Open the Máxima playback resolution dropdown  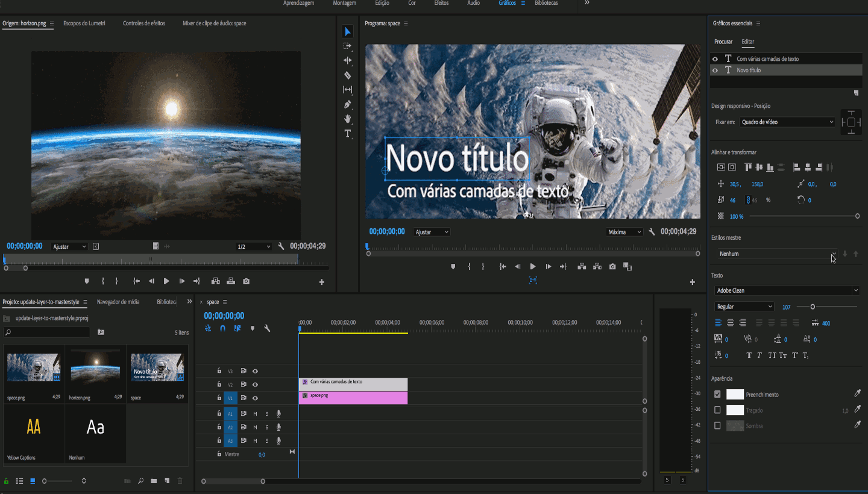624,232
